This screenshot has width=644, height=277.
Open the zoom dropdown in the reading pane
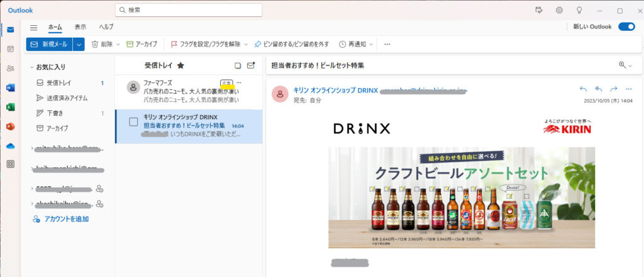point(625,65)
